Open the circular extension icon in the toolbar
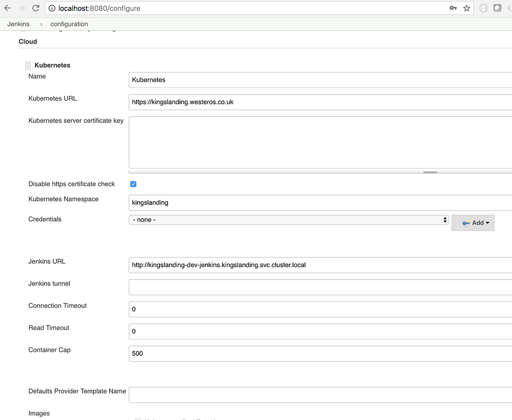The image size is (512, 420). pos(483,8)
